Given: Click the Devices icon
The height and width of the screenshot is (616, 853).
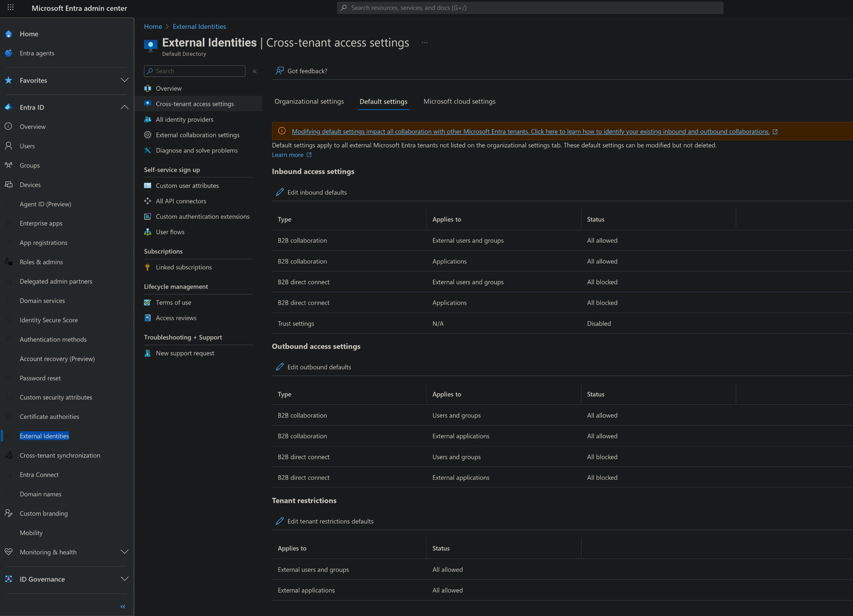Looking at the screenshot, I should click(x=9, y=184).
